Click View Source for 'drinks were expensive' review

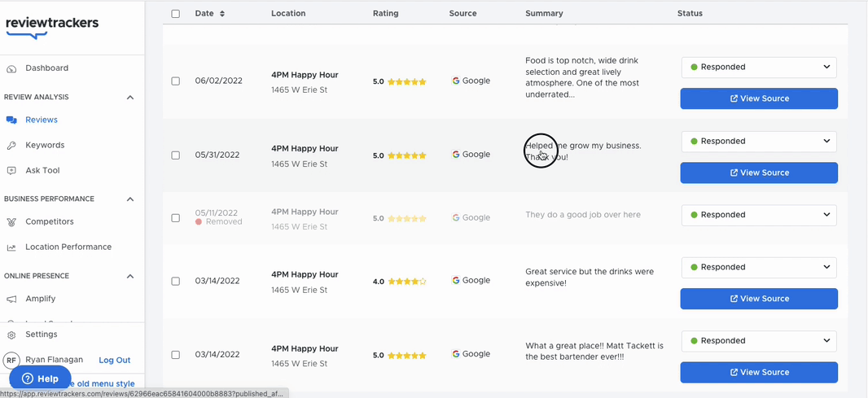(759, 299)
